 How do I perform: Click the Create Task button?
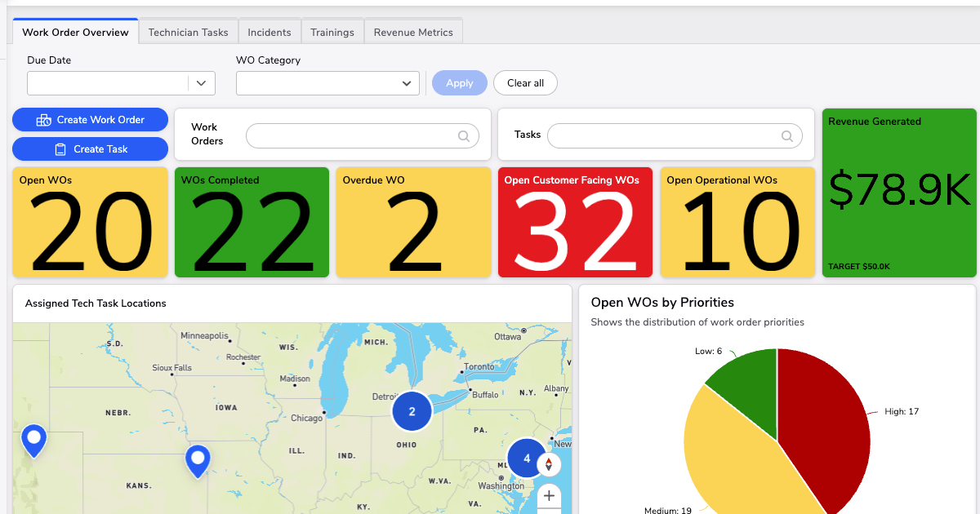click(90, 149)
